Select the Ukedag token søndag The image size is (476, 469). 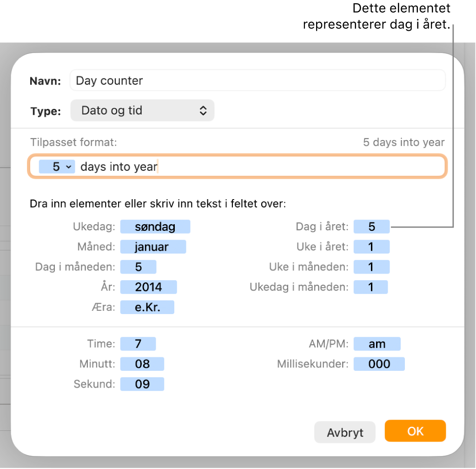(x=155, y=227)
